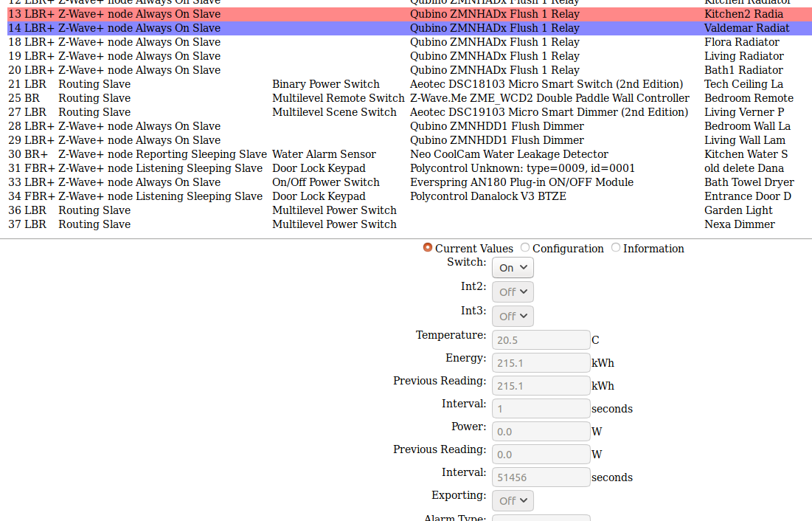Click the Energy kWh value field
This screenshot has height=521, width=812.
[541, 363]
